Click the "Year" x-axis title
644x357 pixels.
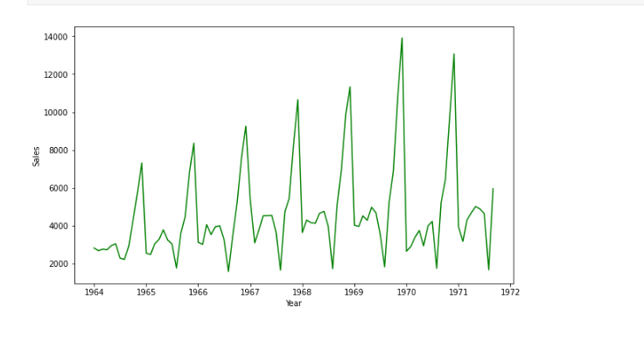294,304
